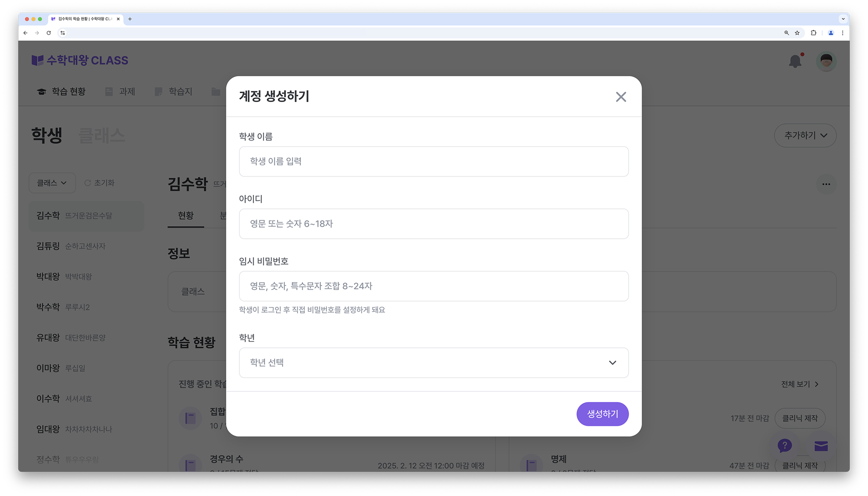Select student 이마왕 in list

[x=86, y=368]
